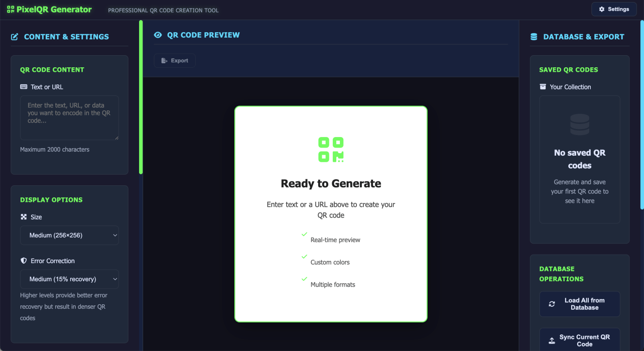Click Sync Current QR Code button
The height and width of the screenshot is (351, 644).
click(580, 340)
